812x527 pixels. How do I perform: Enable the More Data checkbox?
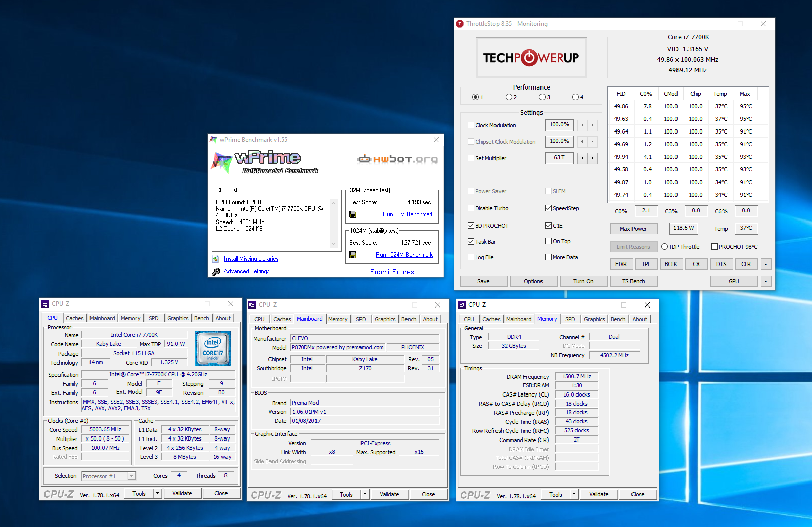tap(549, 257)
